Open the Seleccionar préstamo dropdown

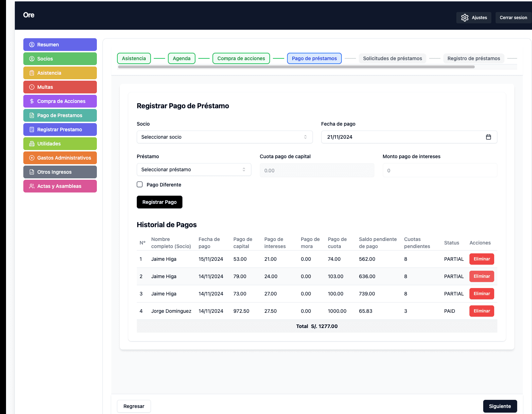pyautogui.click(x=194, y=169)
